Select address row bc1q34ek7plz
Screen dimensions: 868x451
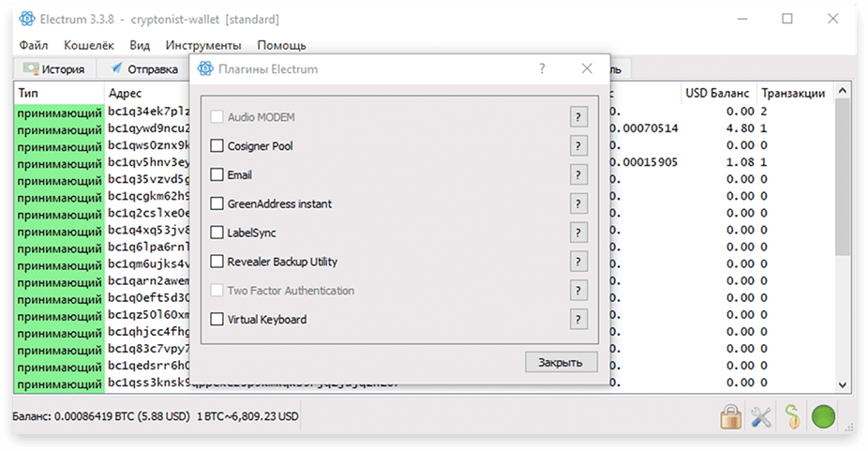pyautogui.click(x=149, y=112)
